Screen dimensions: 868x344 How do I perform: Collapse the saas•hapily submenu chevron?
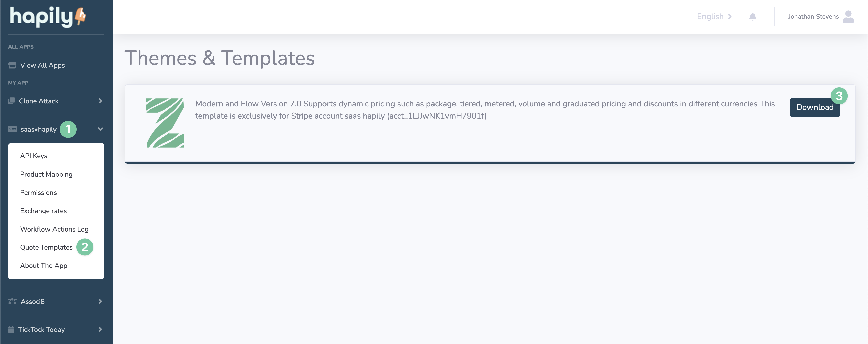point(100,129)
